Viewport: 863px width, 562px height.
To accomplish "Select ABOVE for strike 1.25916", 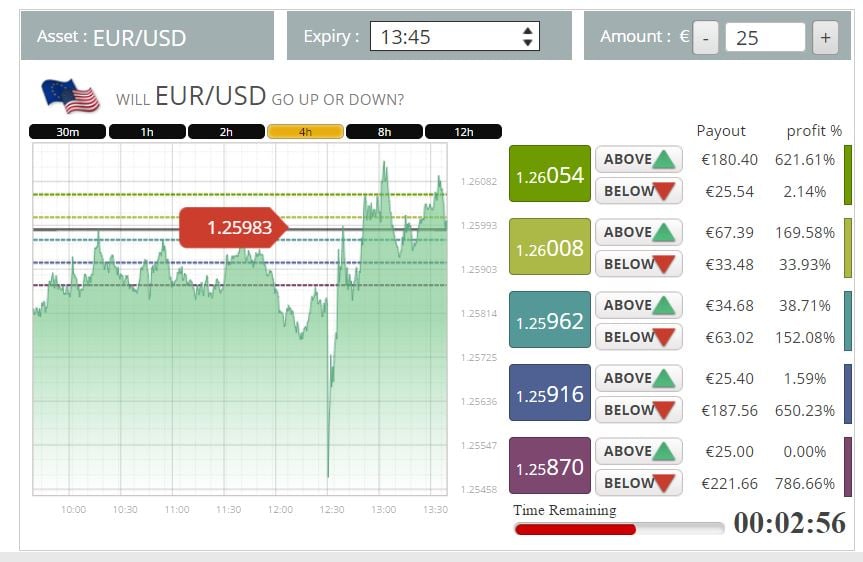I will click(x=638, y=378).
